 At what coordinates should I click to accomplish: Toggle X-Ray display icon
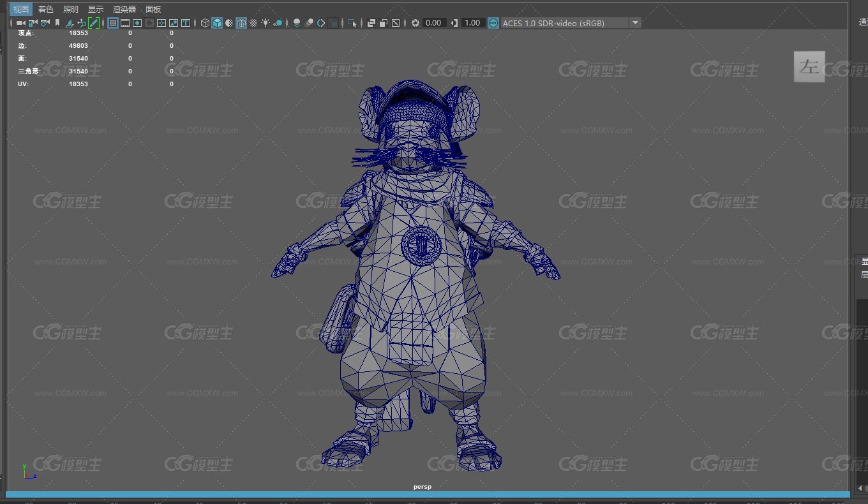371,23
